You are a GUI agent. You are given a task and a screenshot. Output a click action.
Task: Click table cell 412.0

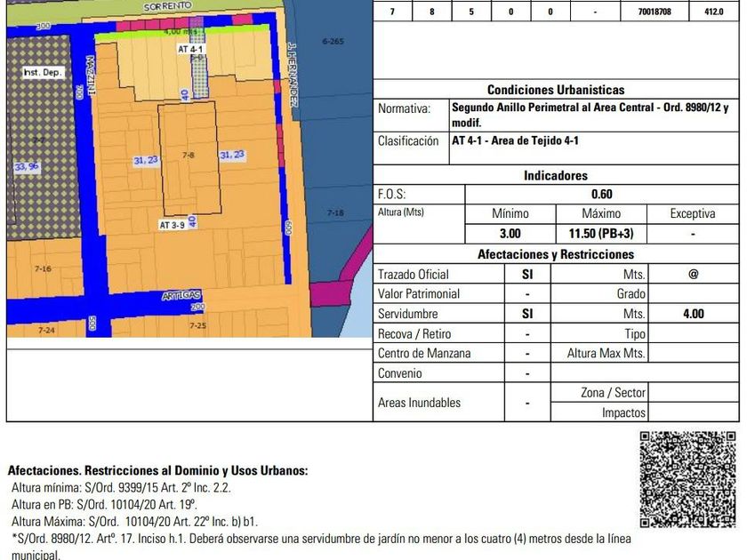pos(713,12)
